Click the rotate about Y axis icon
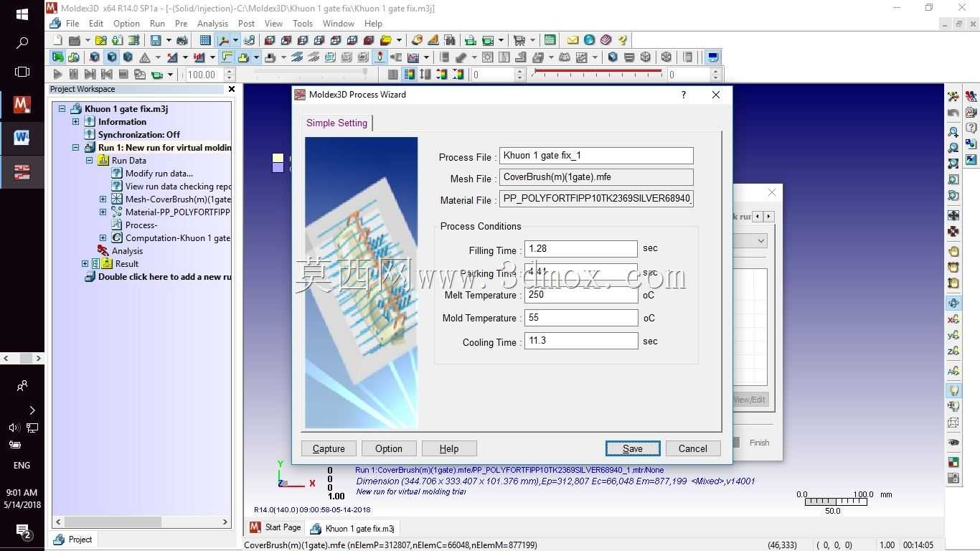 tap(953, 335)
